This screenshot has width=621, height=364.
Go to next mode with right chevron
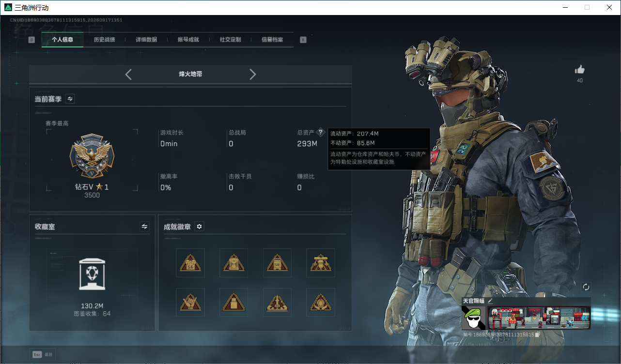(252, 74)
